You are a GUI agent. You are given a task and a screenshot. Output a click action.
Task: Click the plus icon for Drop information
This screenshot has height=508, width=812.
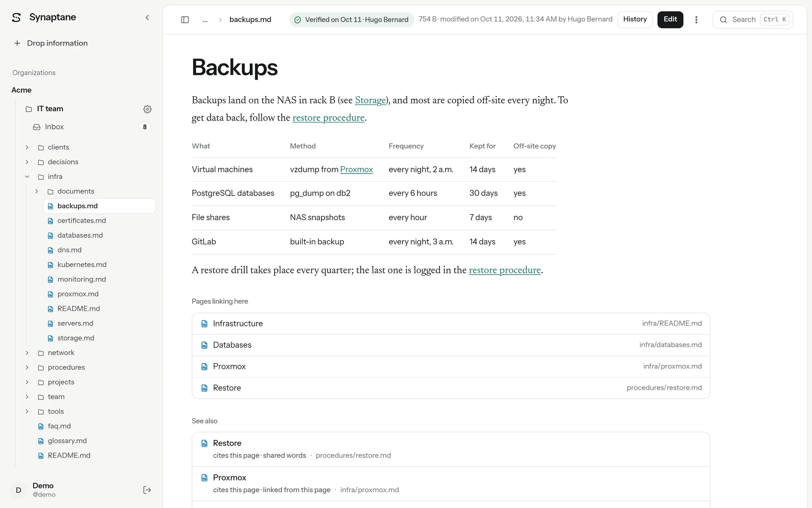tap(17, 43)
